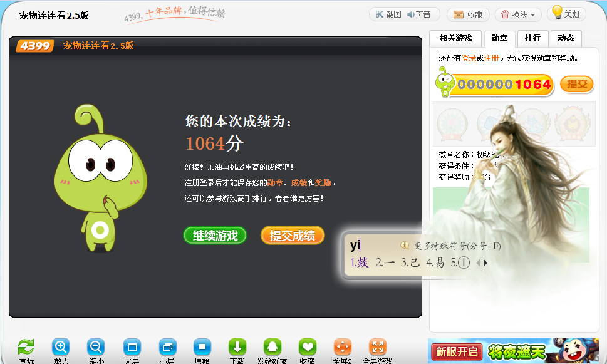
Task: Click the 提交成绩 button
Action: pyautogui.click(x=293, y=236)
